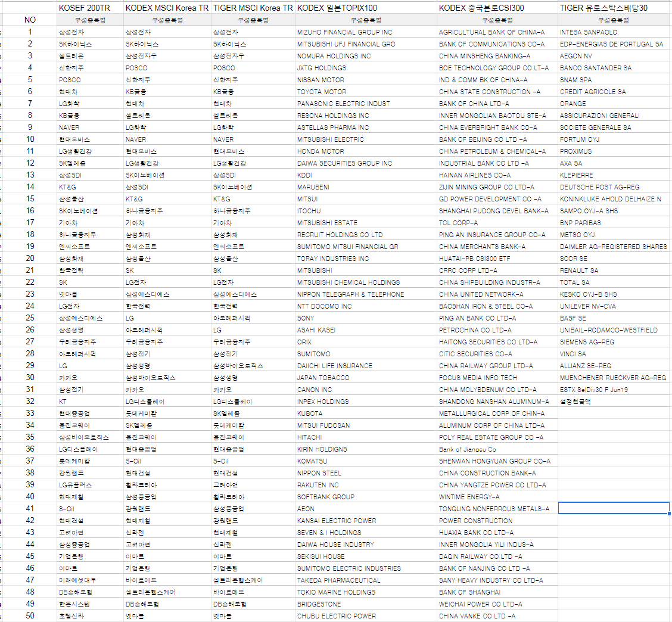Screen dimensions: 672x622
Task: Select the NOMURA HOLDINGS INC cell
Action: pyautogui.click(x=366, y=56)
